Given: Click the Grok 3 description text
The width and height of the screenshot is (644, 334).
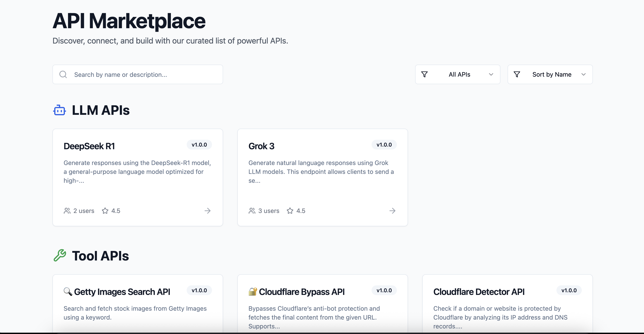Looking at the screenshot, I should (321, 172).
